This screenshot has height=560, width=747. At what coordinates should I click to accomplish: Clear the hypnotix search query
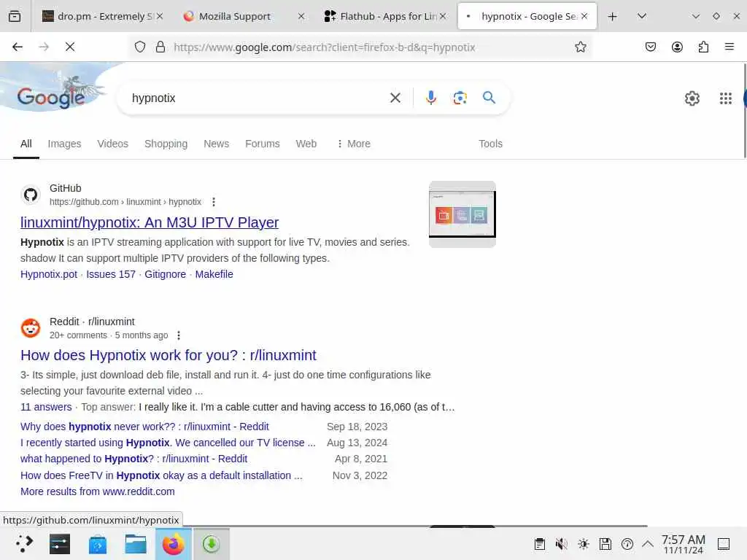(395, 98)
